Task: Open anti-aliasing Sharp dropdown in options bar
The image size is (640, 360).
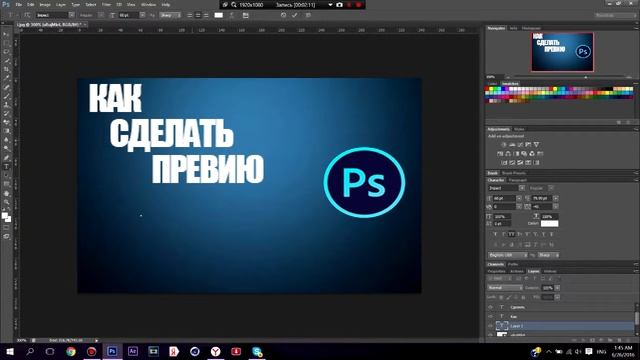Action: click(x=170, y=15)
